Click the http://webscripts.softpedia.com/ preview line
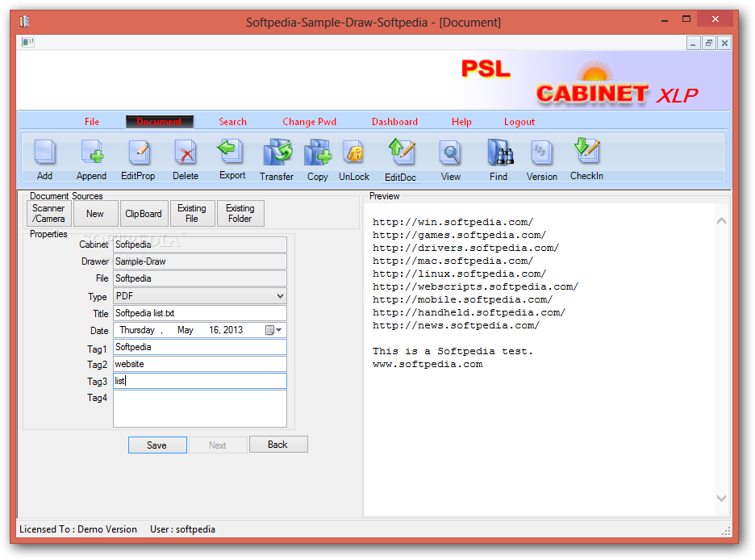 click(475, 287)
